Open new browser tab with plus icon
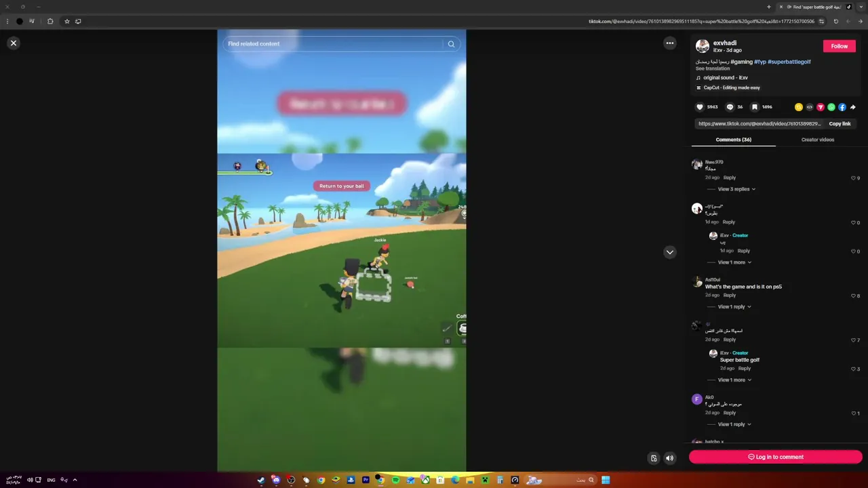The image size is (868, 488). click(768, 7)
